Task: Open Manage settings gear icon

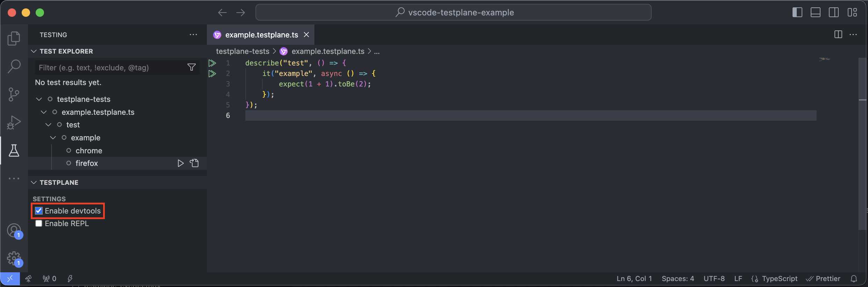Action: coord(14,258)
